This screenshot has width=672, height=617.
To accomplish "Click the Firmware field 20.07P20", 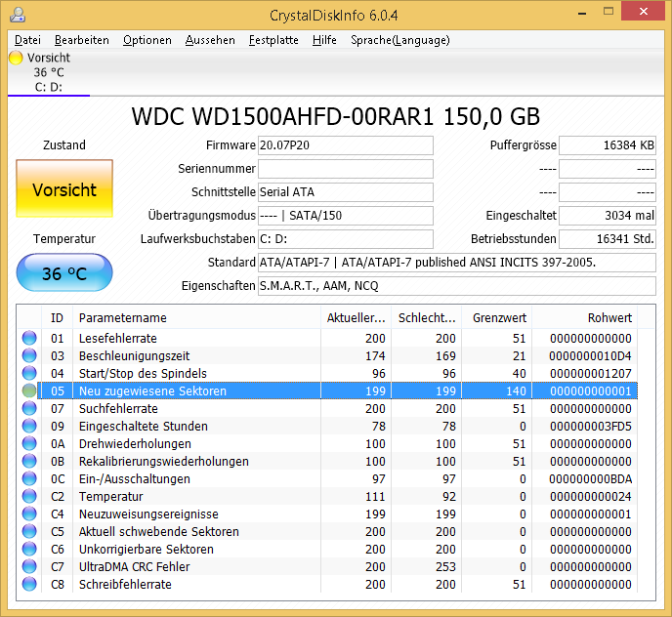I will [346, 145].
